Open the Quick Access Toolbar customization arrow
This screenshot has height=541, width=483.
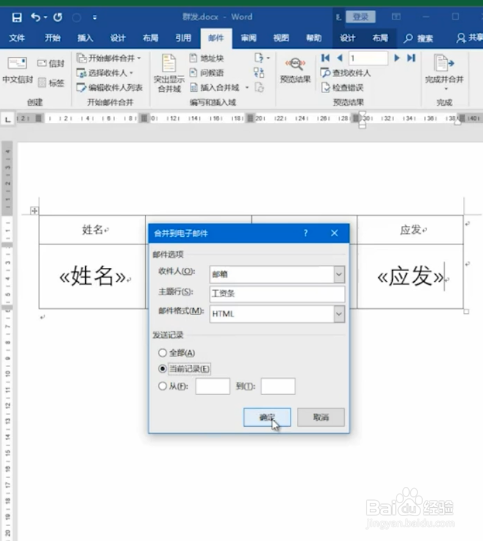click(x=95, y=17)
